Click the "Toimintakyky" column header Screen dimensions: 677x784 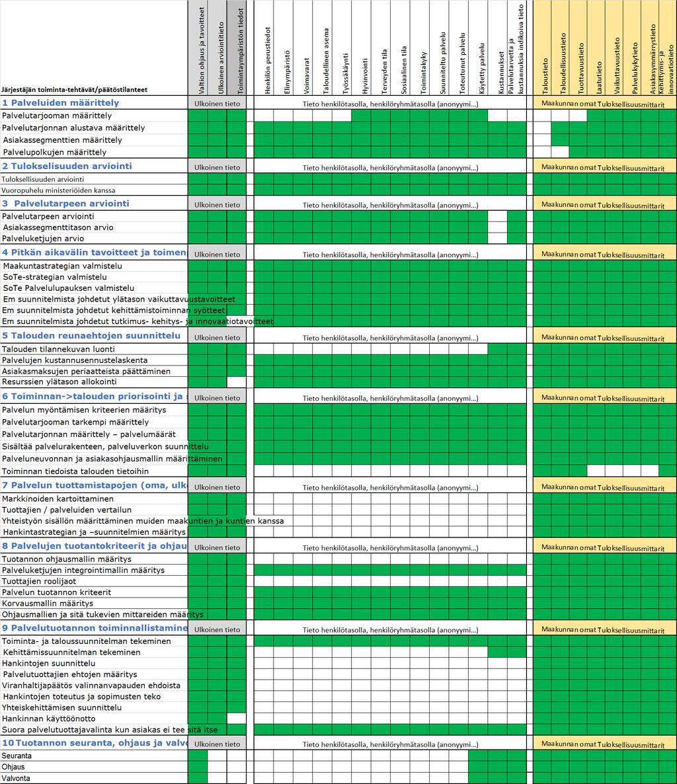pyautogui.click(x=424, y=73)
